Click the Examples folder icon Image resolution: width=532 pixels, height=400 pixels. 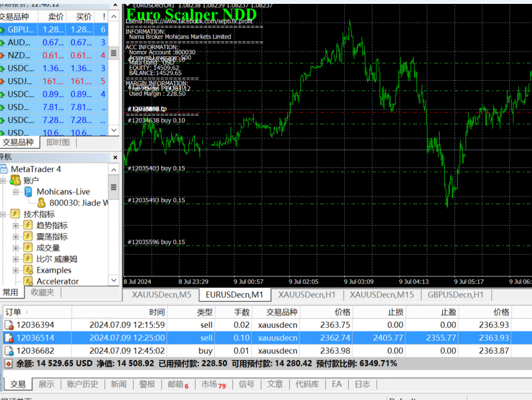click(28, 270)
